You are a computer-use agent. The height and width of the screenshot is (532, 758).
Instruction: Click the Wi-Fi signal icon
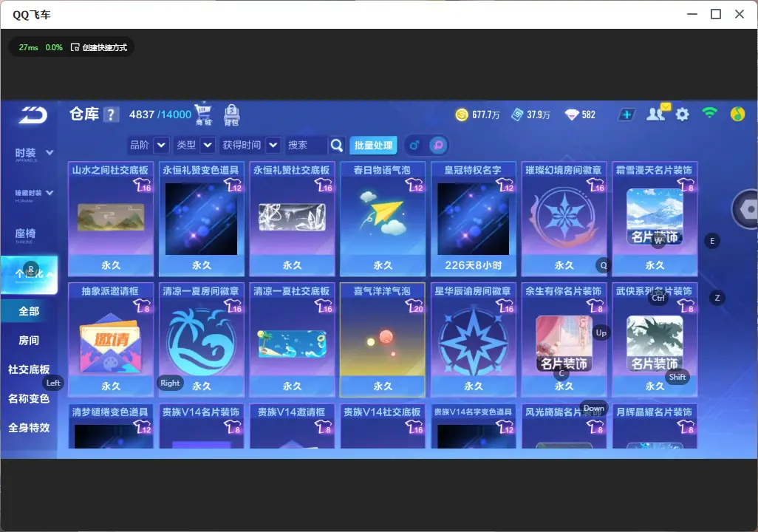coord(710,114)
